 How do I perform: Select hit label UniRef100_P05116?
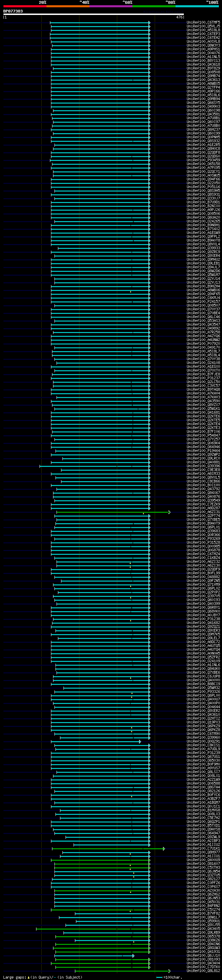tap(203, 187)
